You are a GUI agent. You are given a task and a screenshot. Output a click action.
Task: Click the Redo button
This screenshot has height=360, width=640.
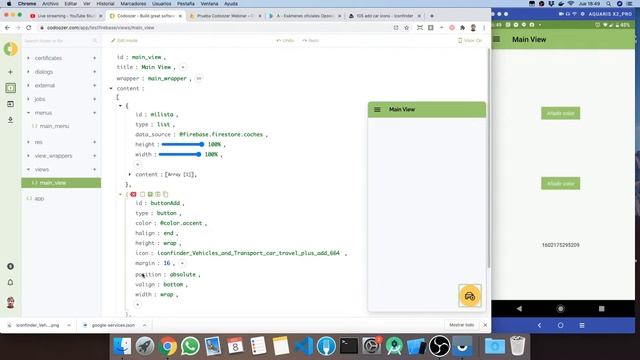click(311, 40)
